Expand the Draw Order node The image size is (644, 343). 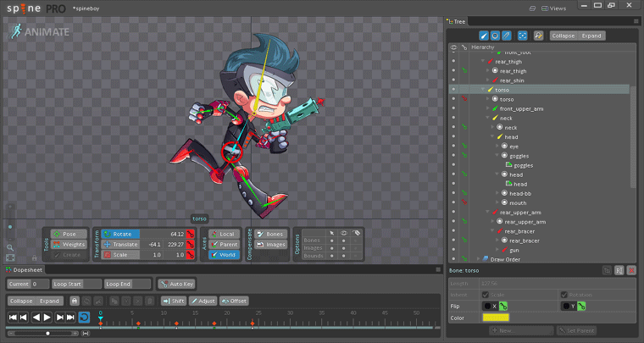click(478, 259)
